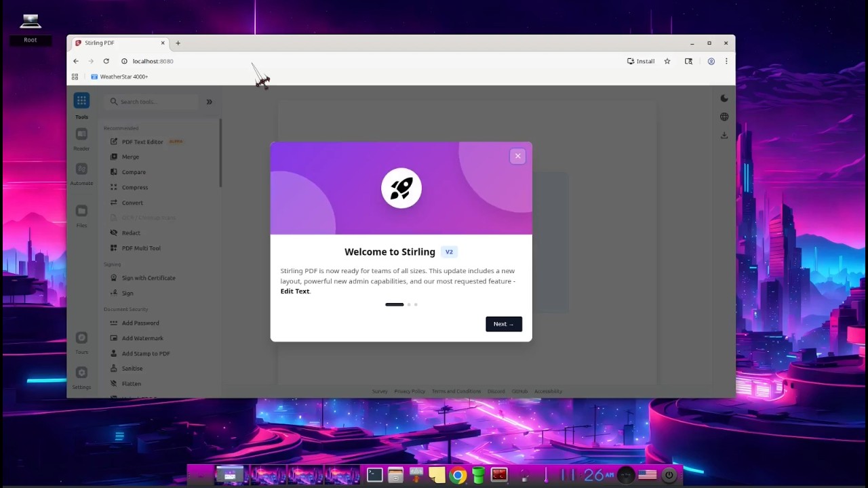Open a new browser tab
This screenshot has height=488, width=868.
pyautogui.click(x=178, y=43)
